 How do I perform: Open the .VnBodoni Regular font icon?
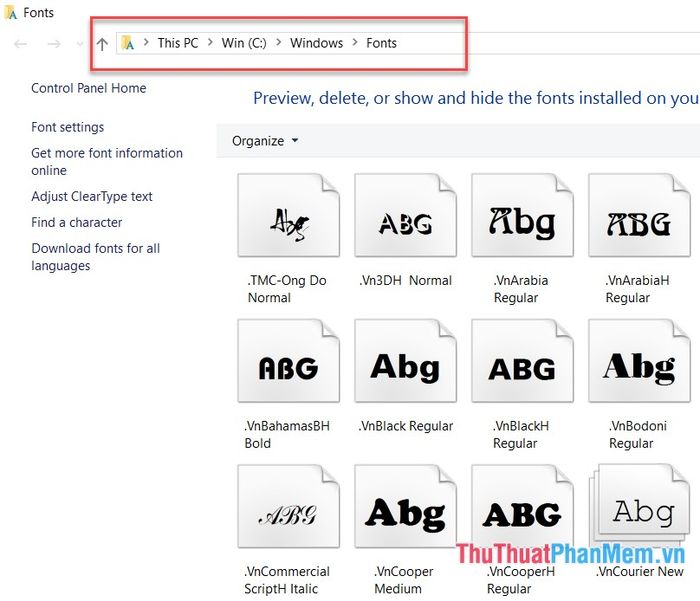click(x=639, y=361)
